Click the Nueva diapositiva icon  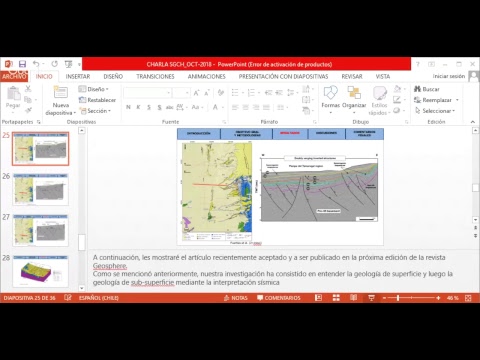tap(61, 92)
